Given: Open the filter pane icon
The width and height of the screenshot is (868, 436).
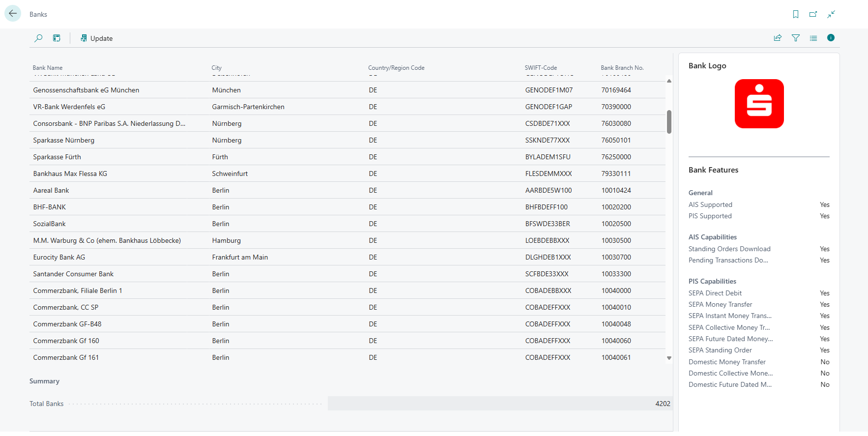Looking at the screenshot, I should [795, 38].
